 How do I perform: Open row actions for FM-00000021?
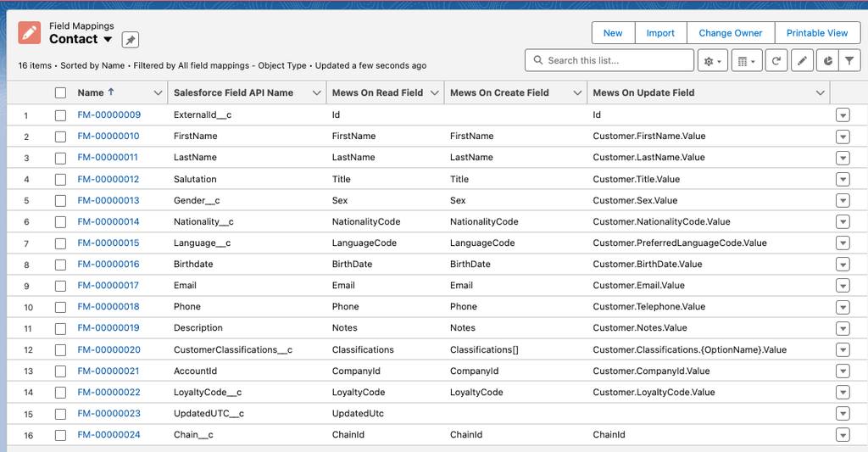pyautogui.click(x=843, y=371)
